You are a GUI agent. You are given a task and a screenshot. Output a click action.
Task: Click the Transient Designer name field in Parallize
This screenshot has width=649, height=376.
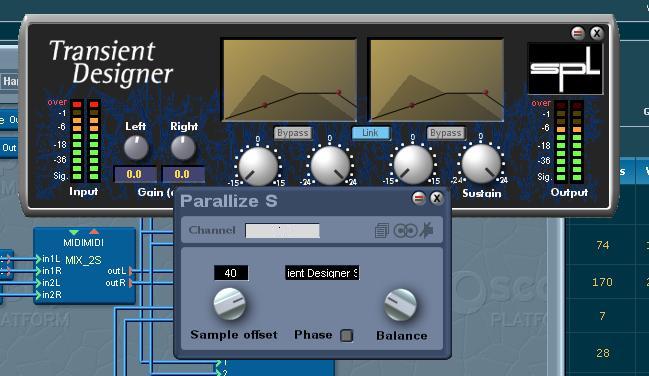tap(322, 273)
